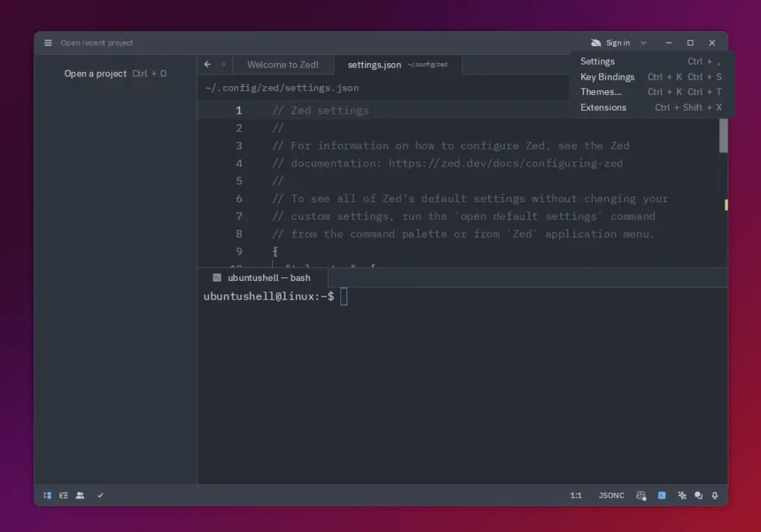This screenshot has height=532, width=761.
Task: Click Open a project button
Action: click(x=95, y=74)
